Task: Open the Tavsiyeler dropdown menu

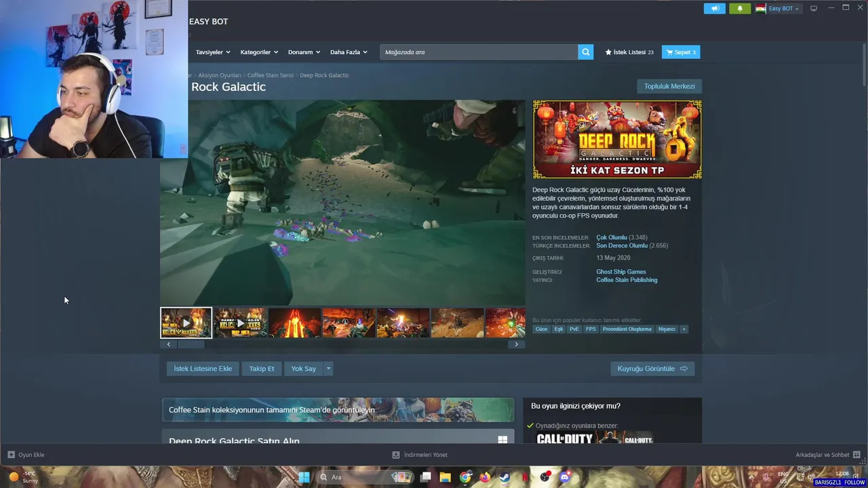Action: [213, 52]
